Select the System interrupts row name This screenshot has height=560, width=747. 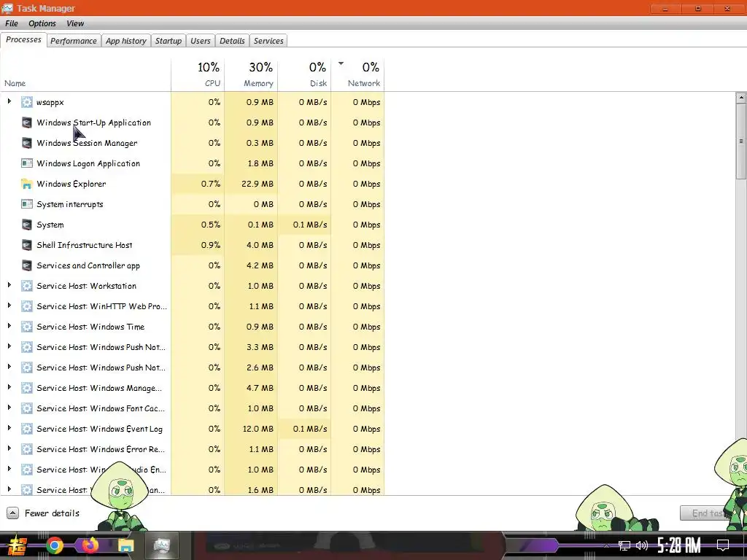[70, 204]
